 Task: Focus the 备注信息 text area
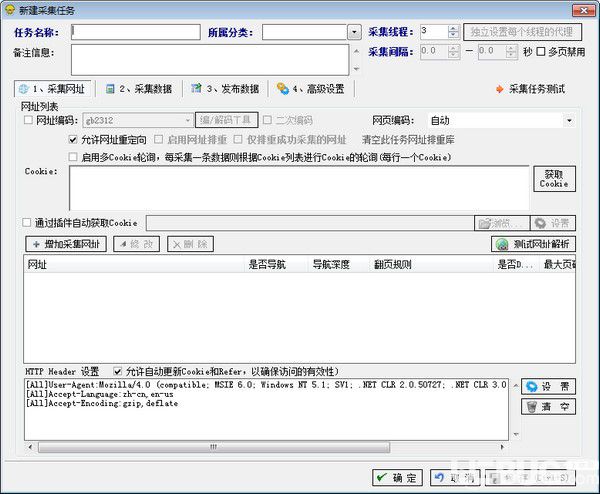point(210,60)
